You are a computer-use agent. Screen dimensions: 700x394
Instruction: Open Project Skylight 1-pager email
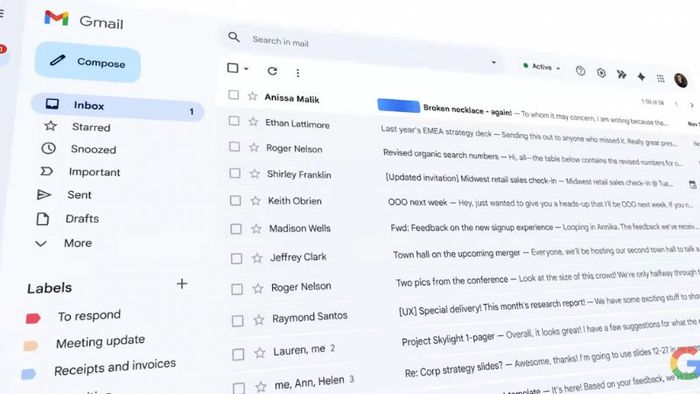click(x=448, y=339)
